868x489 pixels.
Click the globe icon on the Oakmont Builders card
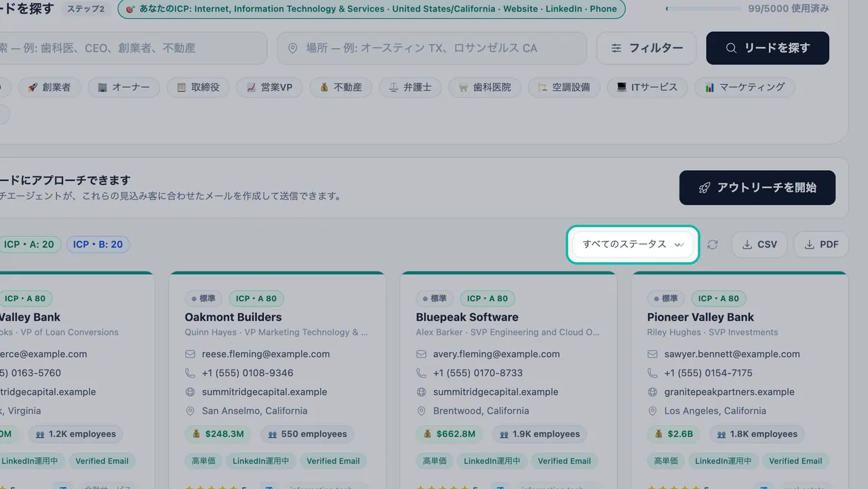(x=191, y=392)
